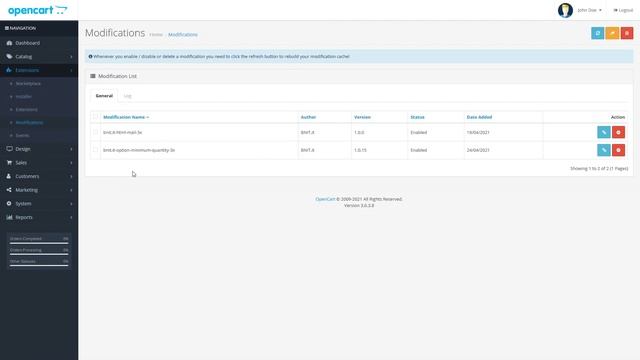Click the Dashboard icon in sidebar
The height and width of the screenshot is (360, 640).
click(x=9, y=43)
